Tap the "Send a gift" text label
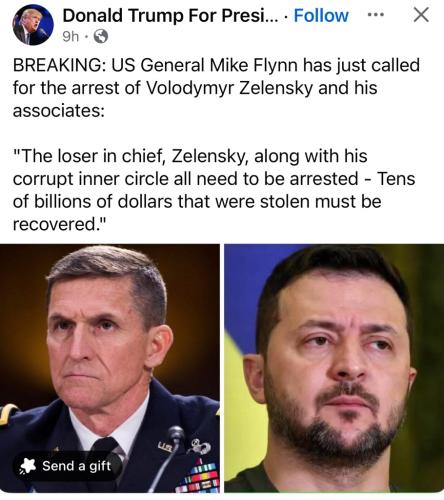444x500 pixels. click(76, 466)
